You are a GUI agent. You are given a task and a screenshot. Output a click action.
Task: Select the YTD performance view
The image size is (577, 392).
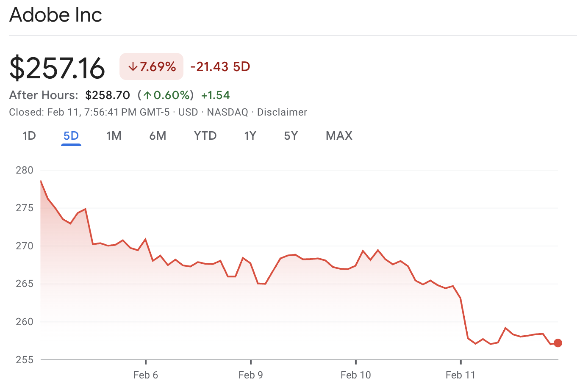click(x=205, y=135)
